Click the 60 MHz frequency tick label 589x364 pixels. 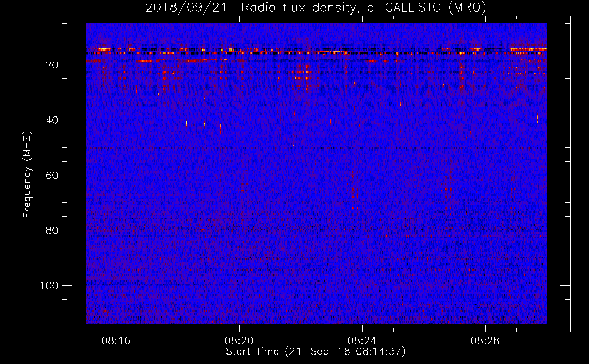52,175
